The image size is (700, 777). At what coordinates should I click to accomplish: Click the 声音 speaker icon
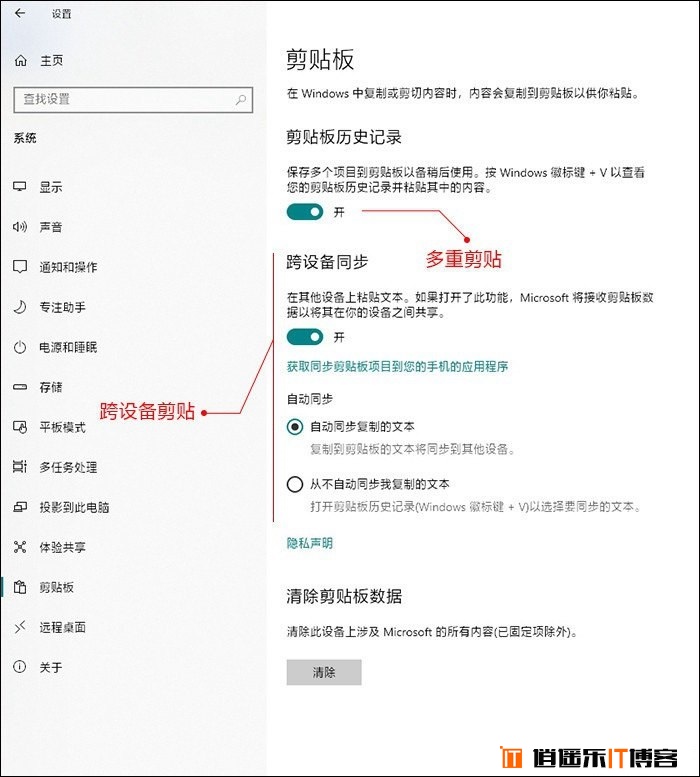pyautogui.click(x=20, y=227)
